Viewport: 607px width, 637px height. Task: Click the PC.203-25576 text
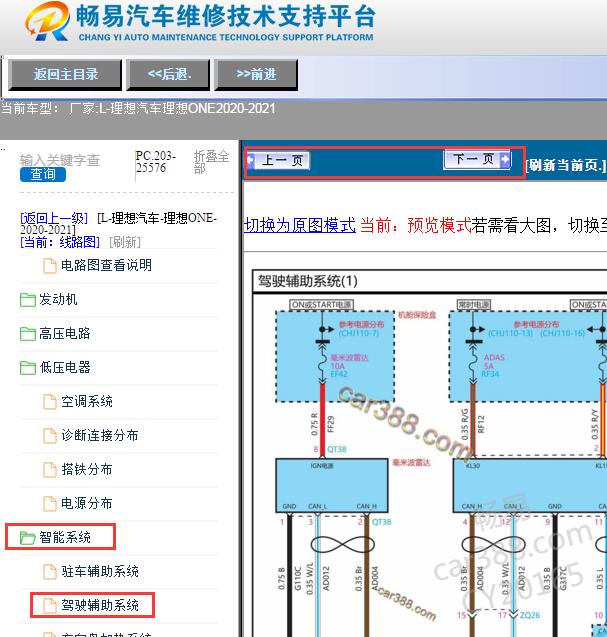[156, 162]
